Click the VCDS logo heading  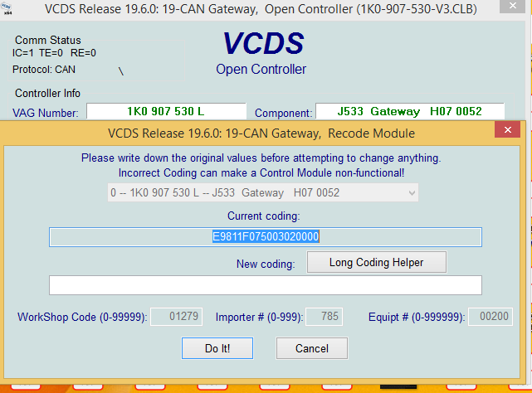[x=263, y=43]
